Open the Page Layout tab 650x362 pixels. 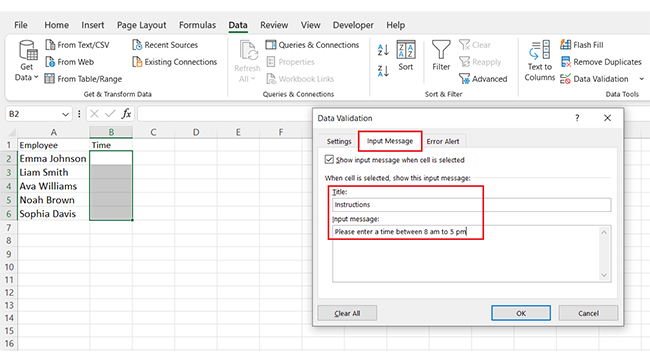[141, 25]
